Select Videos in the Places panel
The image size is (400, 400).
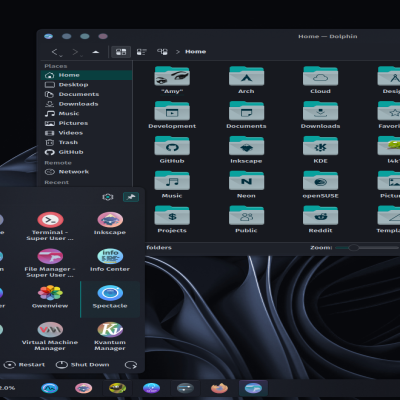(x=86, y=133)
